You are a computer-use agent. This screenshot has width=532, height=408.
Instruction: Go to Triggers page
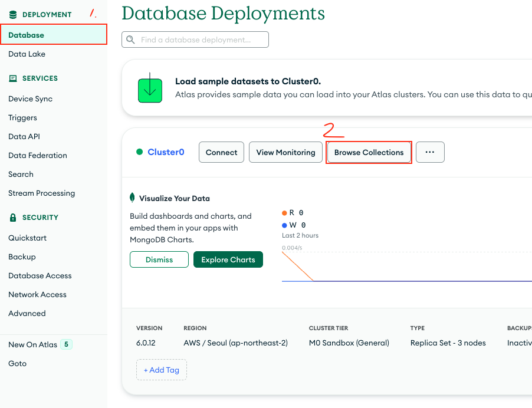[x=23, y=118]
